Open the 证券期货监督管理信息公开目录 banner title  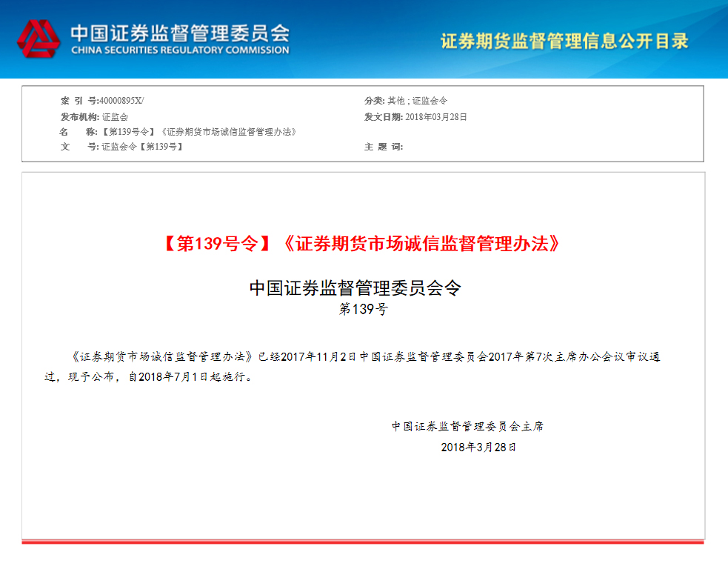(x=564, y=41)
